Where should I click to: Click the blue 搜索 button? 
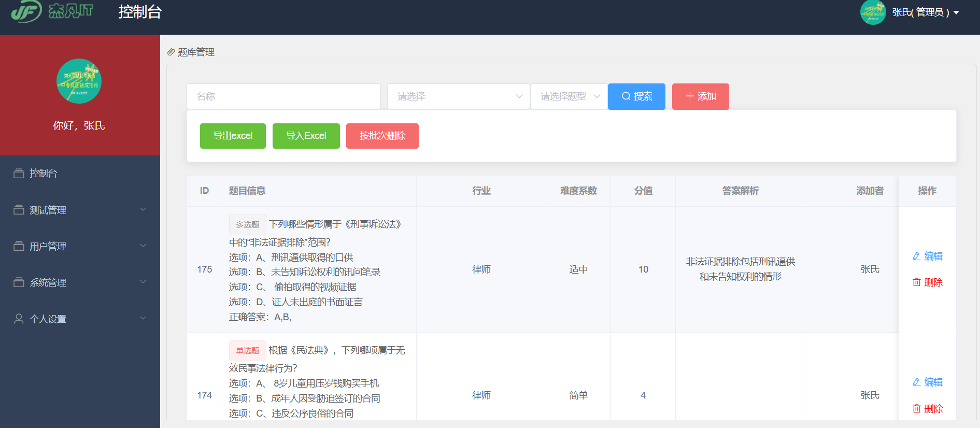636,96
